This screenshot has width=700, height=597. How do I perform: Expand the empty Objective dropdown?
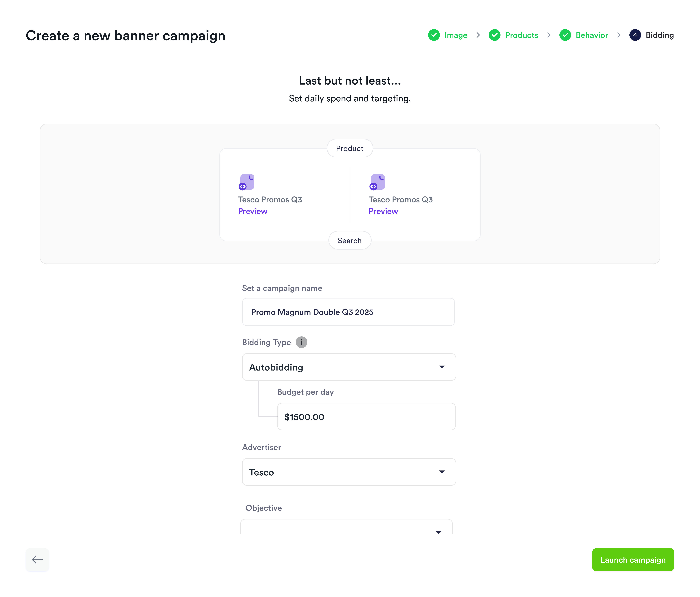(x=347, y=530)
